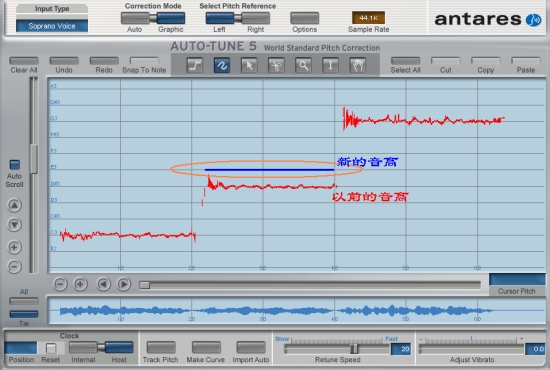Change the 44.1K Sample Rate display
This screenshot has width=550, height=370.
pyautogui.click(x=368, y=18)
